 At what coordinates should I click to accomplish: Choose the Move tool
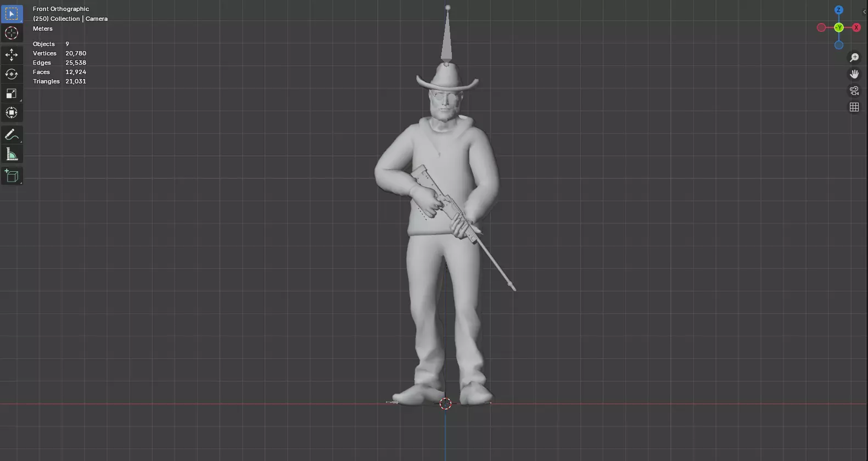click(x=12, y=55)
